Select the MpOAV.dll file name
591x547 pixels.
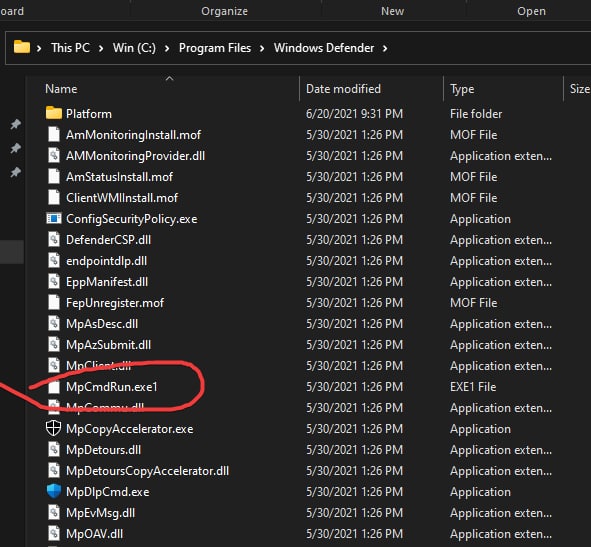94,534
